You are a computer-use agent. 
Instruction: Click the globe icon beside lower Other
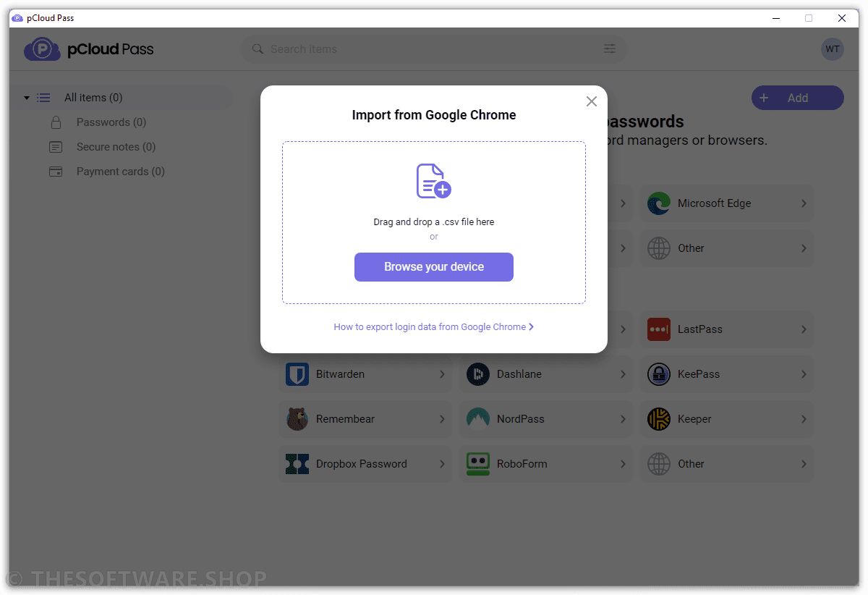click(x=659, y=464)
